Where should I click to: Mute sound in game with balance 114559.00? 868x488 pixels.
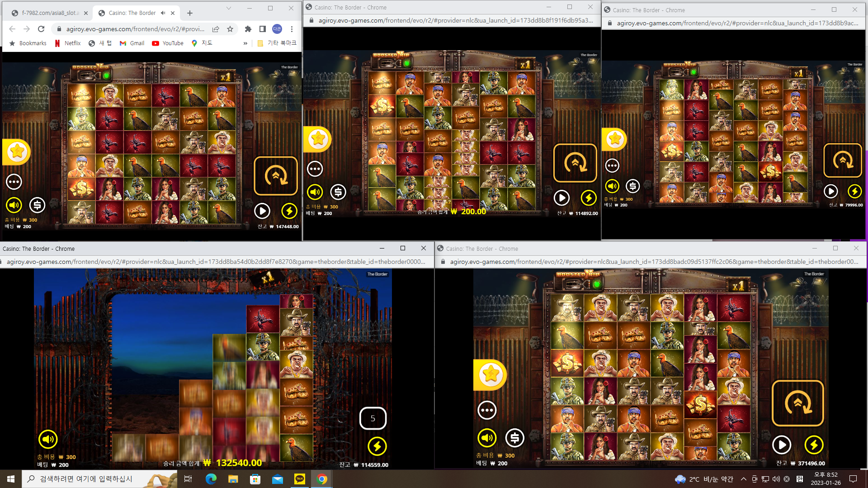point(48,439)
